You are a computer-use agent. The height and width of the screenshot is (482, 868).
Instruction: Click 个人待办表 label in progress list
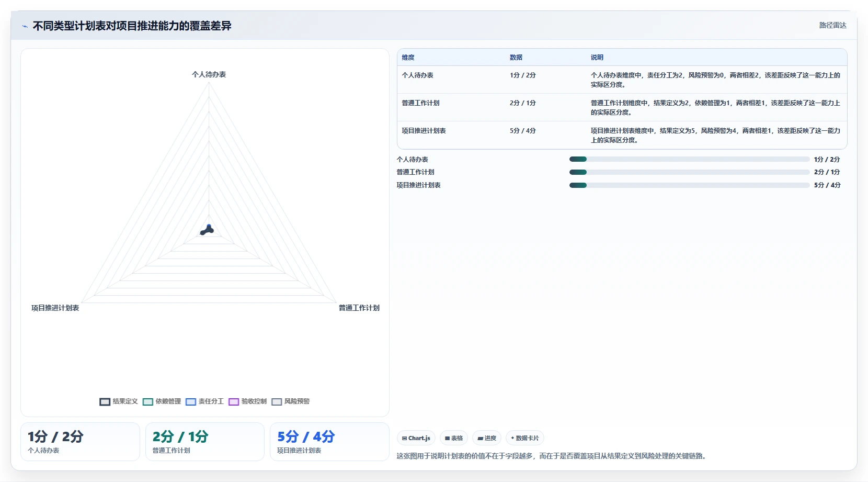413,160
